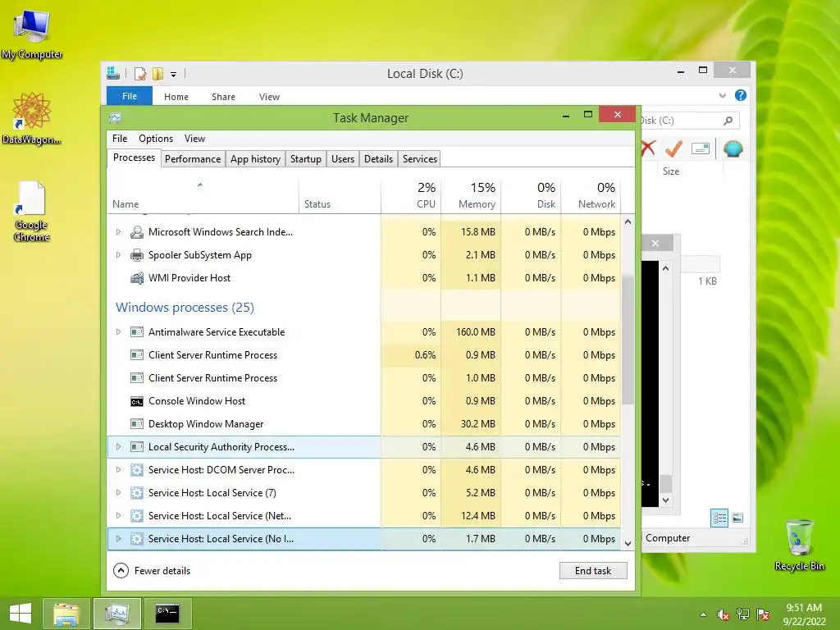Expand Antimalware Service Executable row
This screenshot has width=840, height=630.
coord(118,332)
